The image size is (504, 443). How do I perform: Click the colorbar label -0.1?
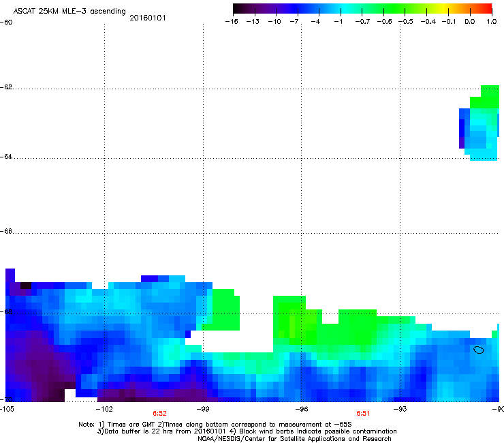[449, 22]
